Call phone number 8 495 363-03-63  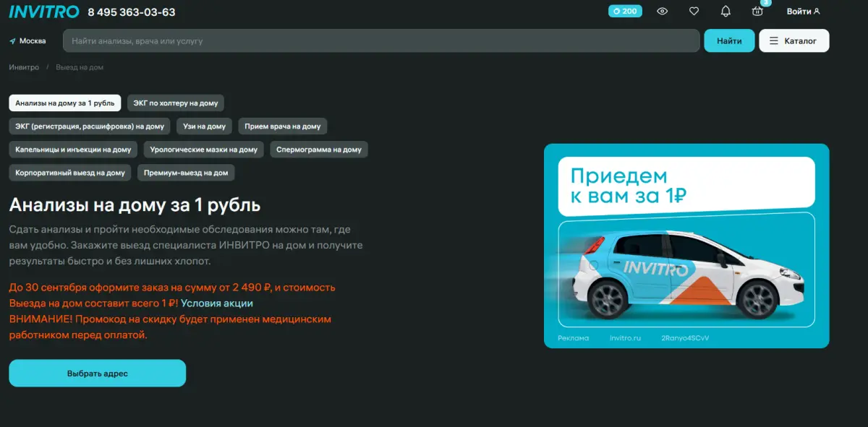[132, 12]
